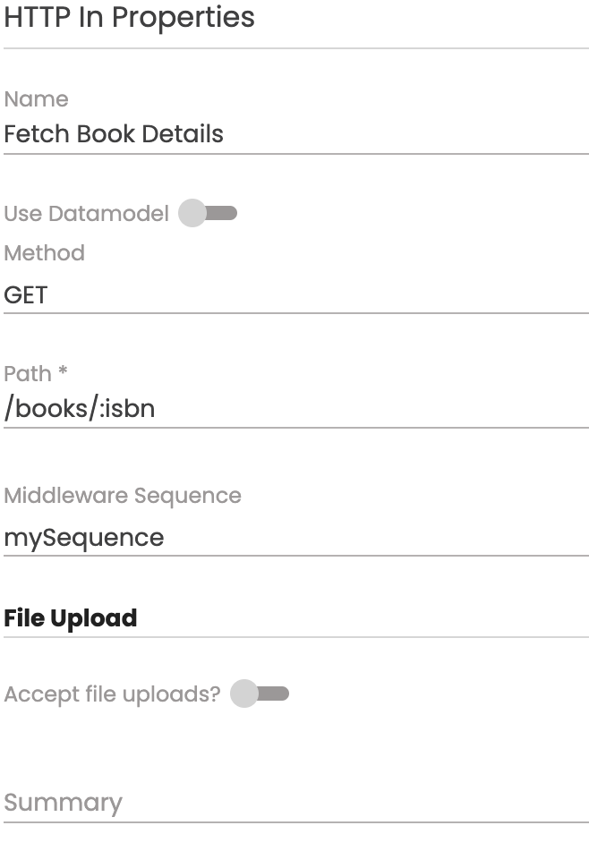Click the Accept file uploads? label
This screenshot has width=589, height=868.
[x=112, y=694]
